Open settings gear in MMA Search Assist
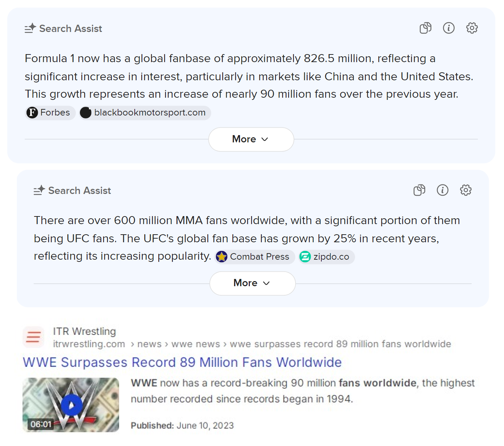 (466, 190)
